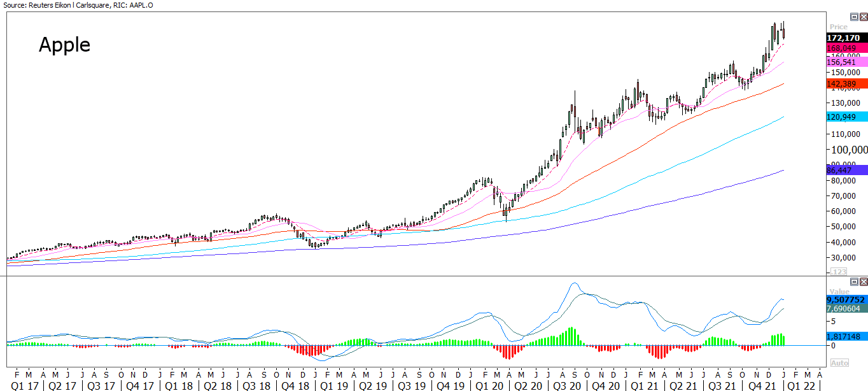Click the Auto scale button

tap(839, 363)
